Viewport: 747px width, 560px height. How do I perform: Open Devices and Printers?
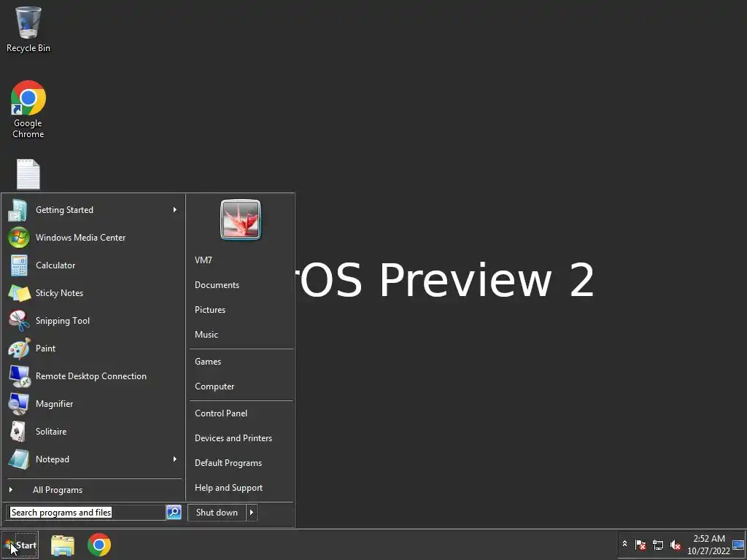tap(233, 438)
